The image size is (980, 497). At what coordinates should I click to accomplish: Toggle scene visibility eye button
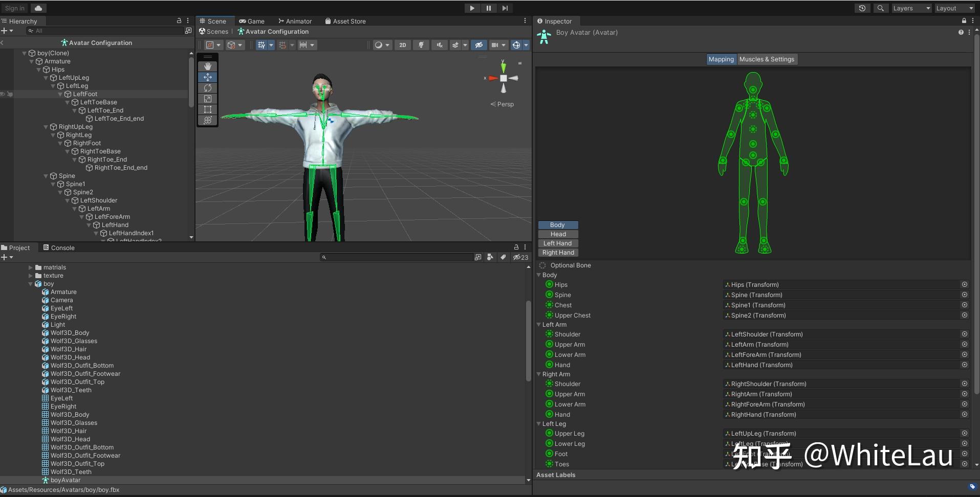478,45
